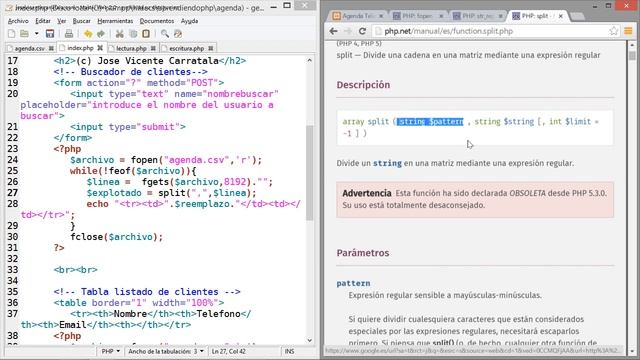Create a new document in gedit
This screenshot has width=640, height=360.
11,34
